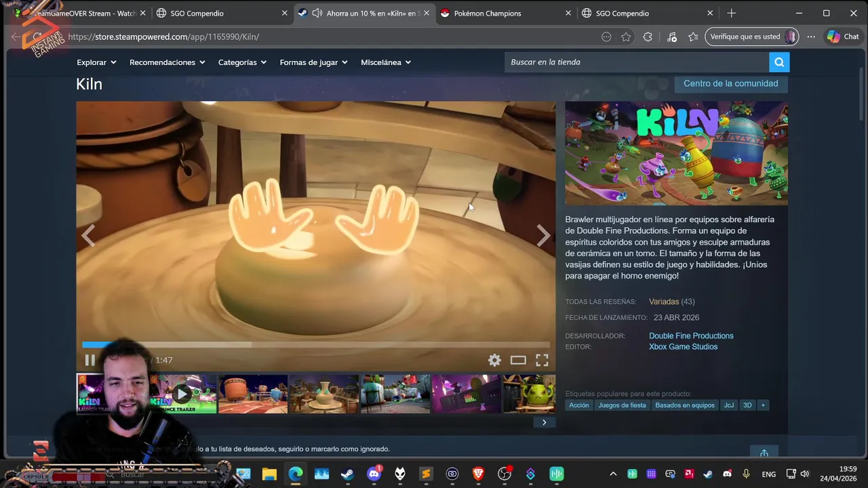
Task: Expand the Recomendaciones menu
Action: (x=167, y=62)
